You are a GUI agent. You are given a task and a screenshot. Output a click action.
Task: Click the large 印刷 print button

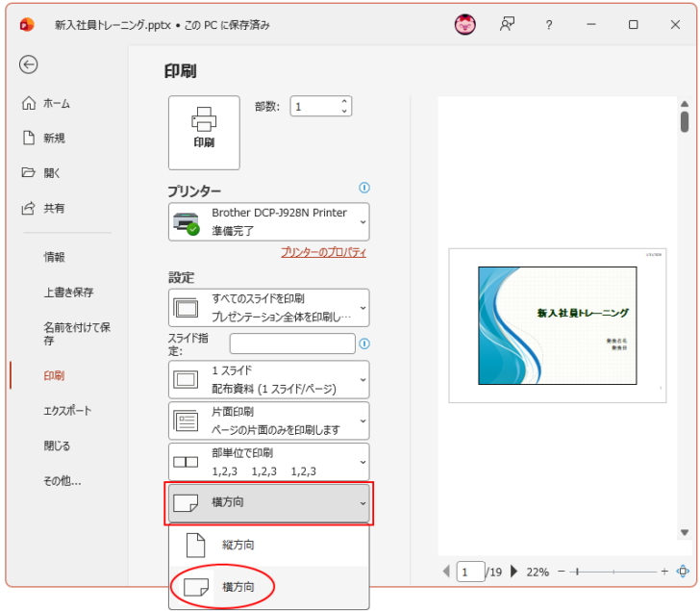coord(204,133)
